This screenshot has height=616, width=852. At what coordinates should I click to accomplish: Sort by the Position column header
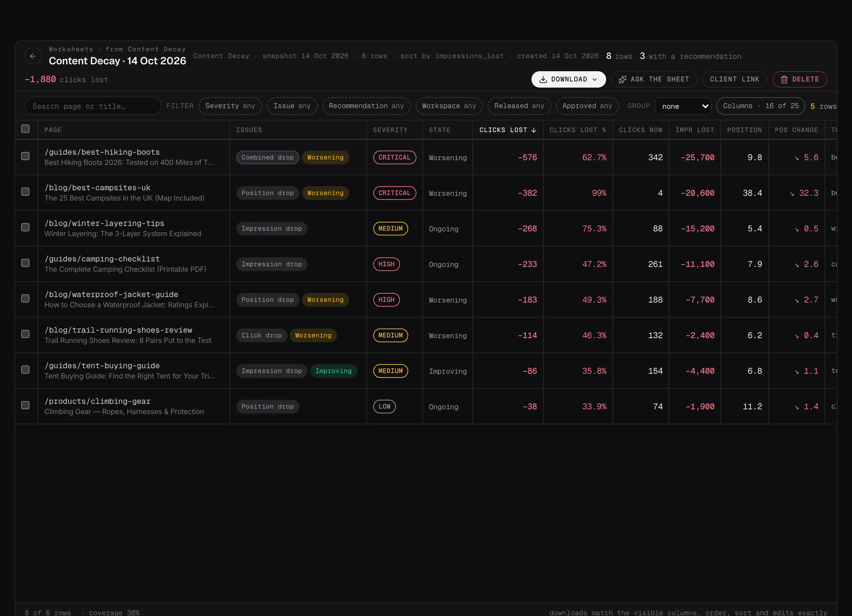pos(744,130)
